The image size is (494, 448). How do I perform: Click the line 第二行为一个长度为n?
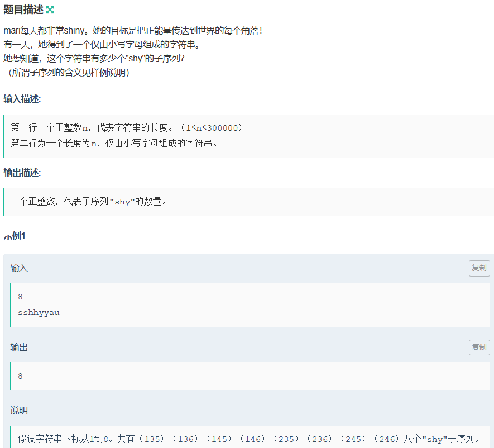(x=114, y=143)
